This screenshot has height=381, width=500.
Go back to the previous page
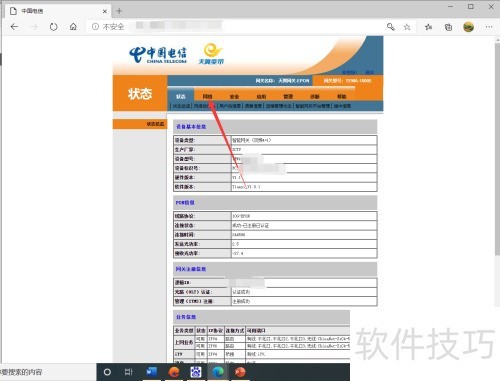pos(14,27)
